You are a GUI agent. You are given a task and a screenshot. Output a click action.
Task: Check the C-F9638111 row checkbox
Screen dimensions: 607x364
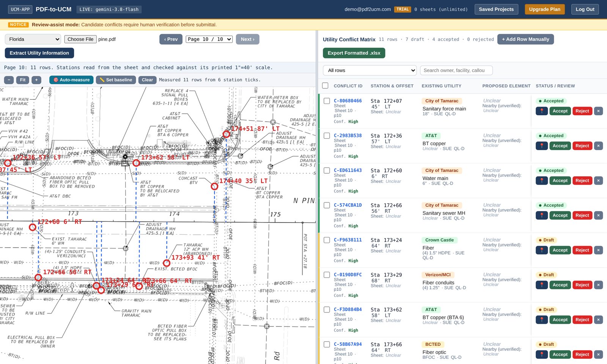coord(327,240)
